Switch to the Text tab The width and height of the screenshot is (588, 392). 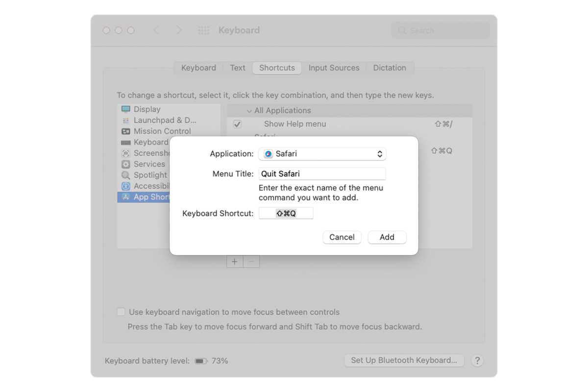click(x=238, y=68)
